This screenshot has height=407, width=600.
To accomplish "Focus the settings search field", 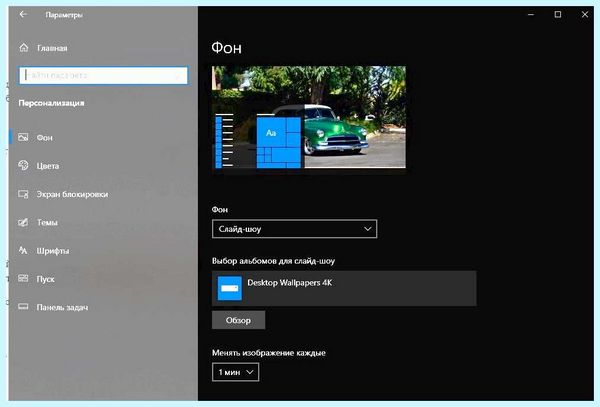I will point(103,75).
